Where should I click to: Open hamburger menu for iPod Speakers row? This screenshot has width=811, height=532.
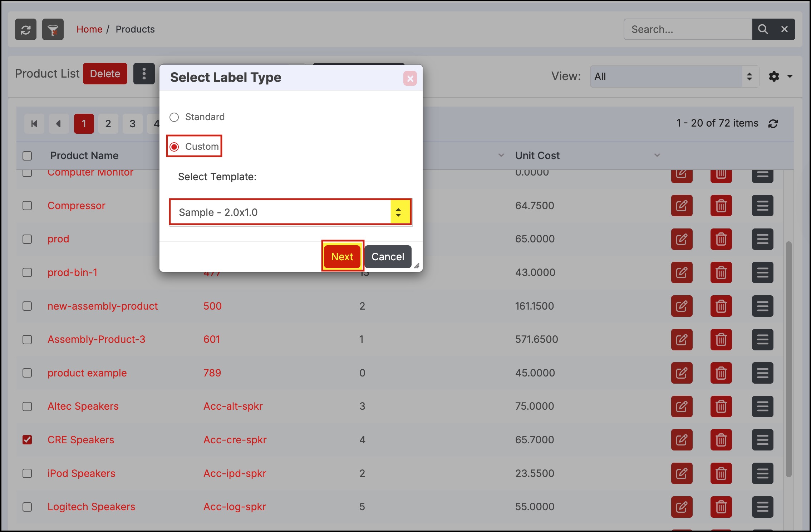[762, 473]
